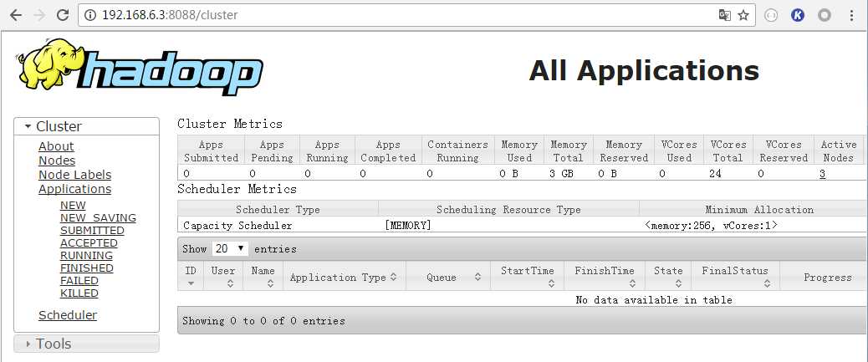The width and height of the screenshot is (868, 362).
Task: Sort table by Application Type column
Action: [345, 276]
